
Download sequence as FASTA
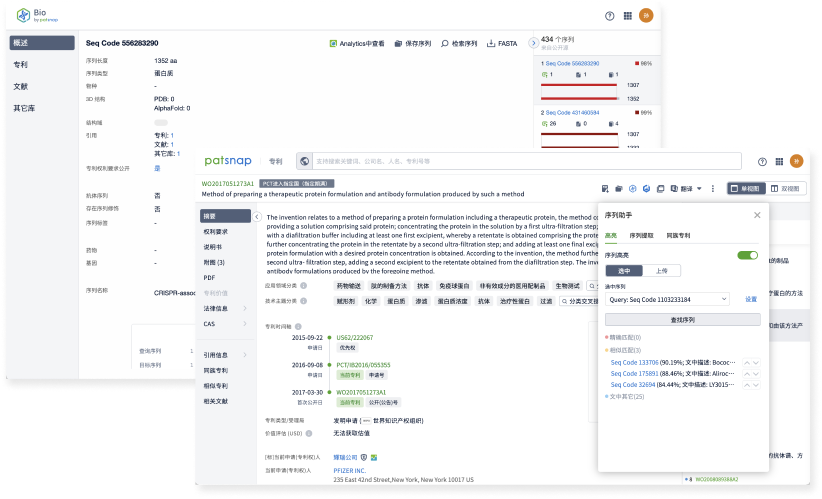tap(502, 44)
